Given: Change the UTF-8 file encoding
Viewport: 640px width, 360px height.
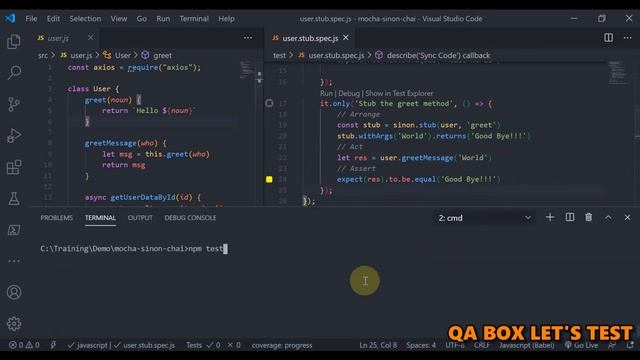Looking at the screenshot, I should point(455,345).
